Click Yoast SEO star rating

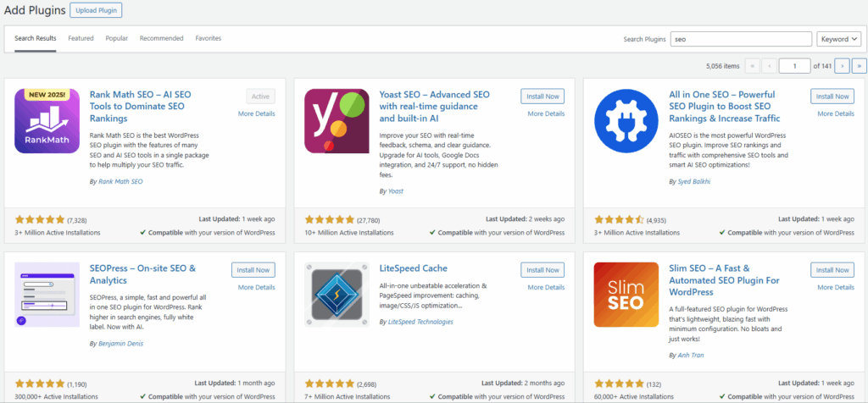330,219
